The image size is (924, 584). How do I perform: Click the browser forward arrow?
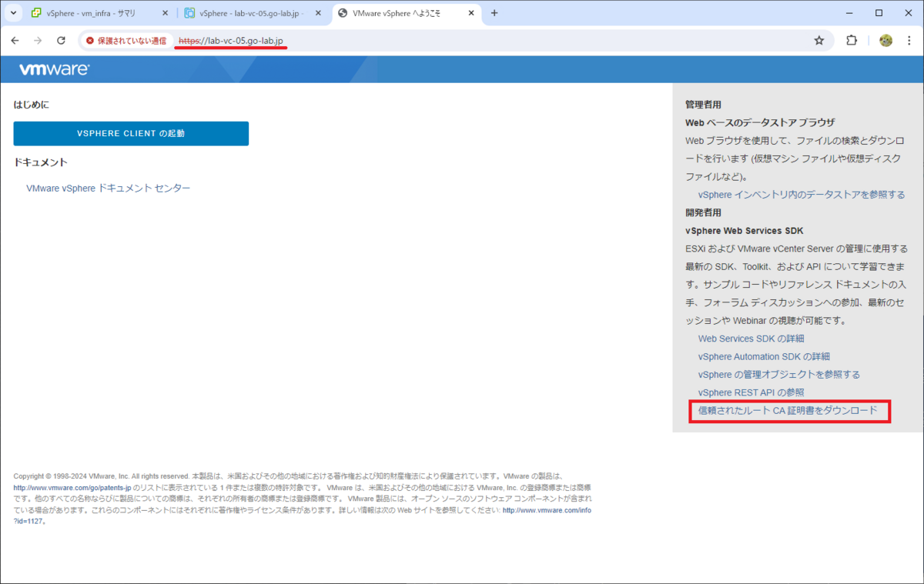[38, 41]
